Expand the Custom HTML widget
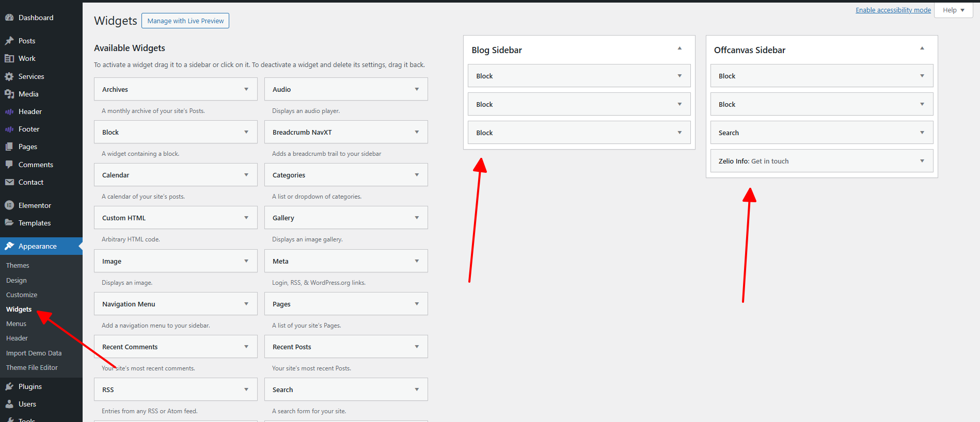980x422 pixels. tap(246, 218)
